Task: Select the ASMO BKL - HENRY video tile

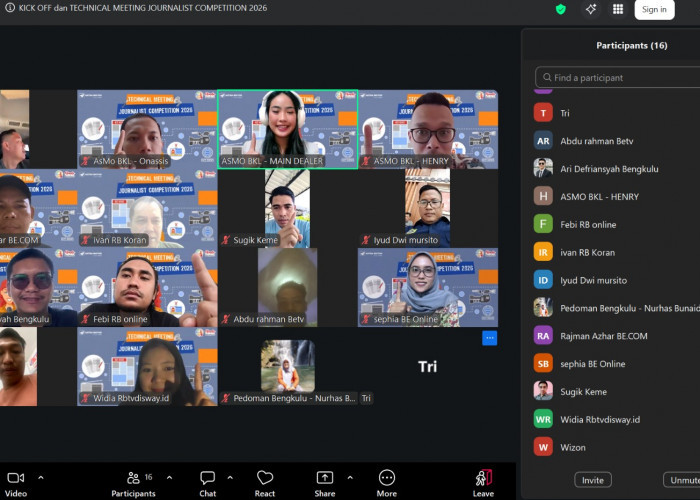Action: [x=428, y=129]
